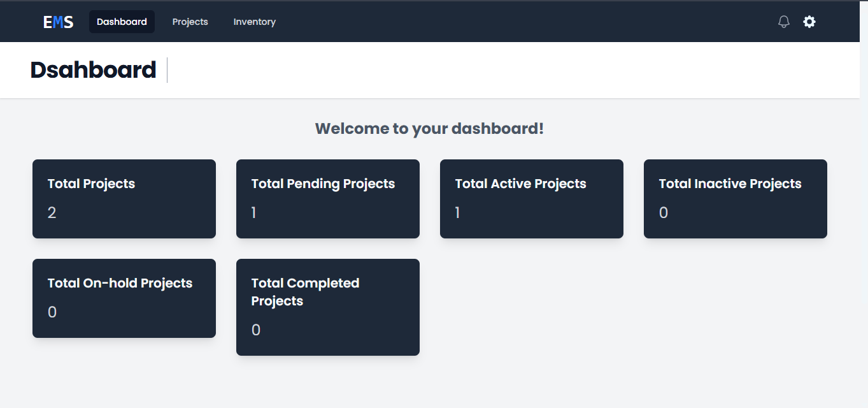Click the Total Projects count 2

point(52,213)
